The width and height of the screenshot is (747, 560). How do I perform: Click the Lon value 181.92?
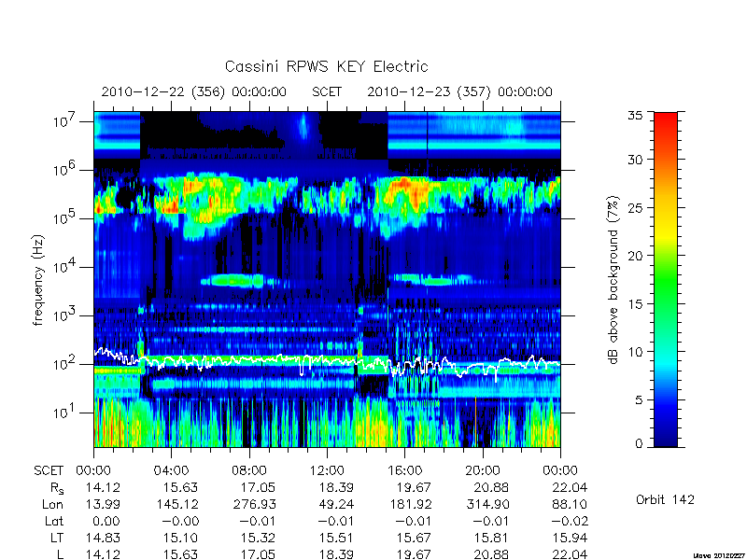(410, 504)
